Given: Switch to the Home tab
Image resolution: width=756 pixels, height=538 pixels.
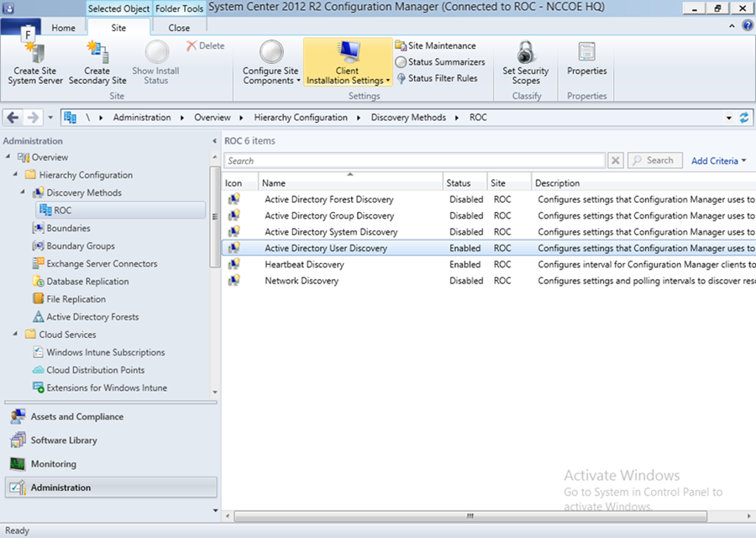Looking at the screenshot, I should (x=63, y=28).
